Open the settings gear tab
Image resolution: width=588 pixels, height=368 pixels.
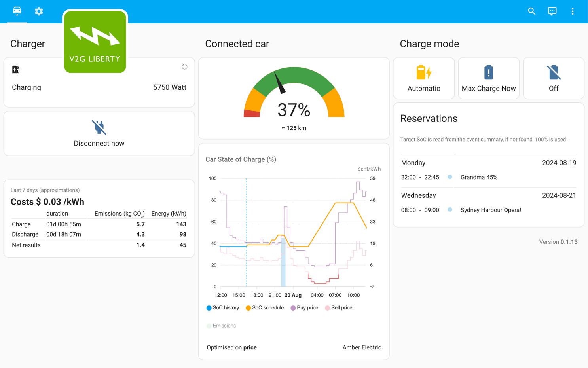point(39,11)
